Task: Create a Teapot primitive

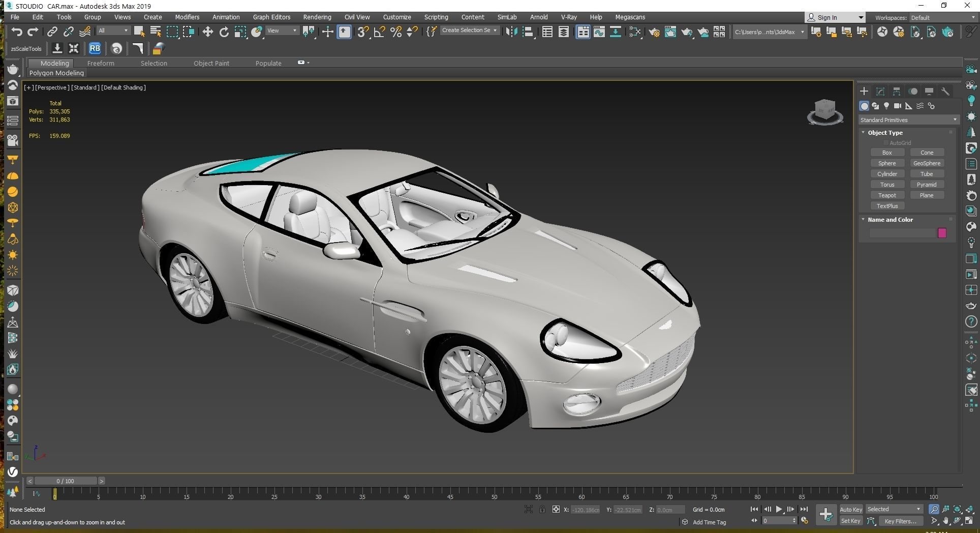Action: coord(887,195)
